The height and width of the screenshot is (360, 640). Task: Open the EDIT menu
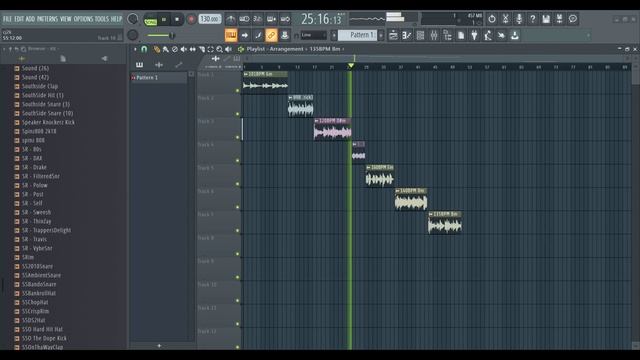19,19
